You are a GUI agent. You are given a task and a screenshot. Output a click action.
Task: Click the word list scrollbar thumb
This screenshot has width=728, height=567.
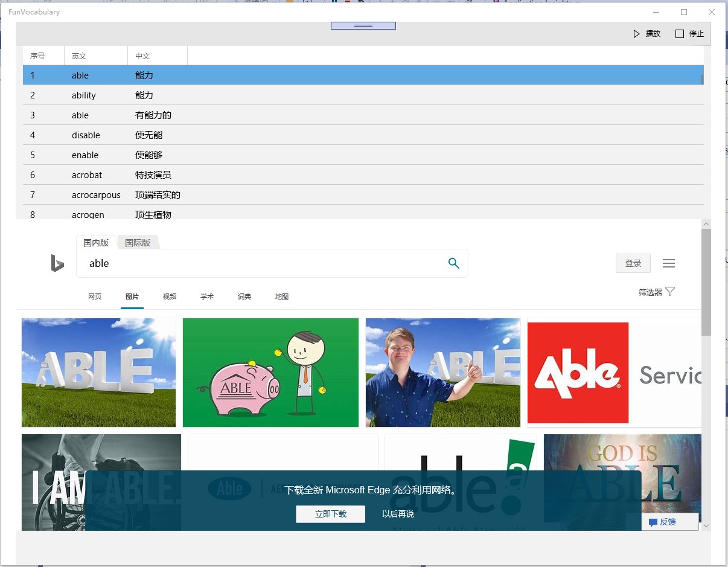(x=702, y=79)
